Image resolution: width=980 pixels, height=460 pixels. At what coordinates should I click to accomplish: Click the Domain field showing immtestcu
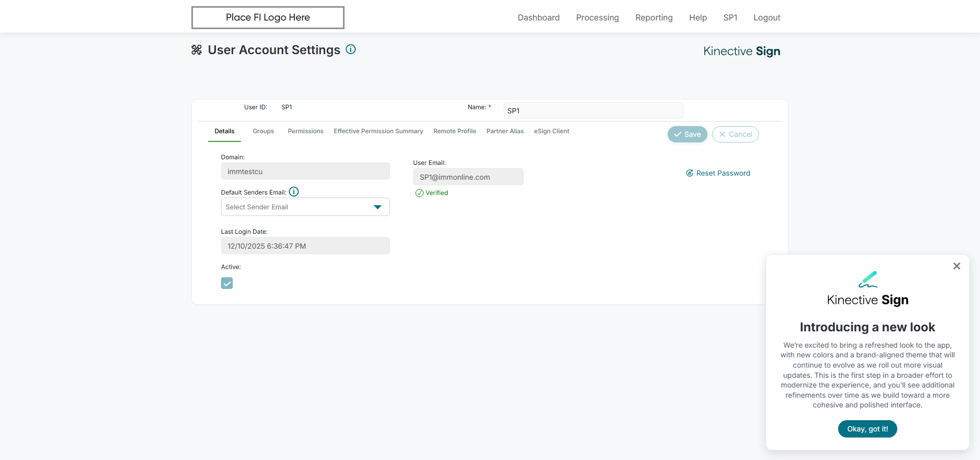coord(305,171)
